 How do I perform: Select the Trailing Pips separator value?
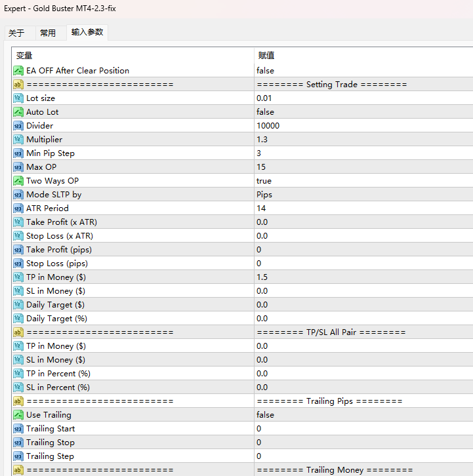(329, 401)
